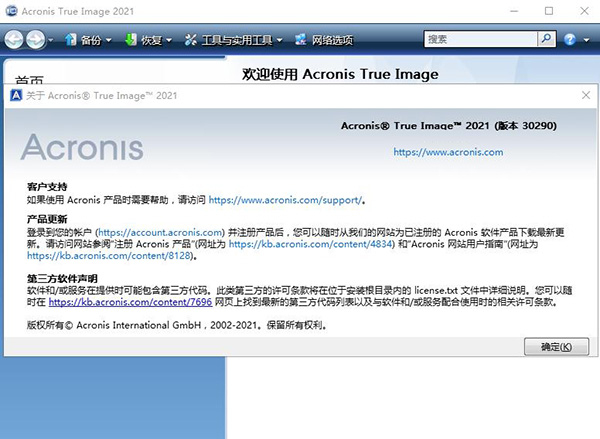Viewport: 600px width, 439px height.
Task: Close the main Acronis True Image 2021 window
Action: 584,11
